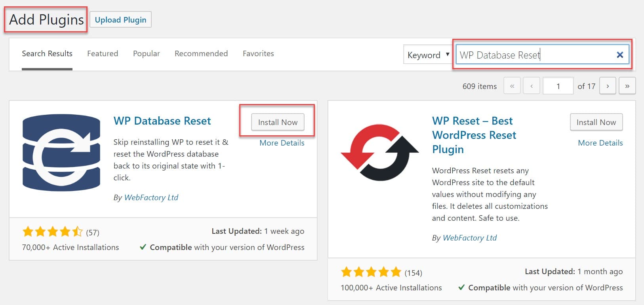Screen dimensions: 644x305
Task: Go to the next results page arrow
Action: click(608, 86)
